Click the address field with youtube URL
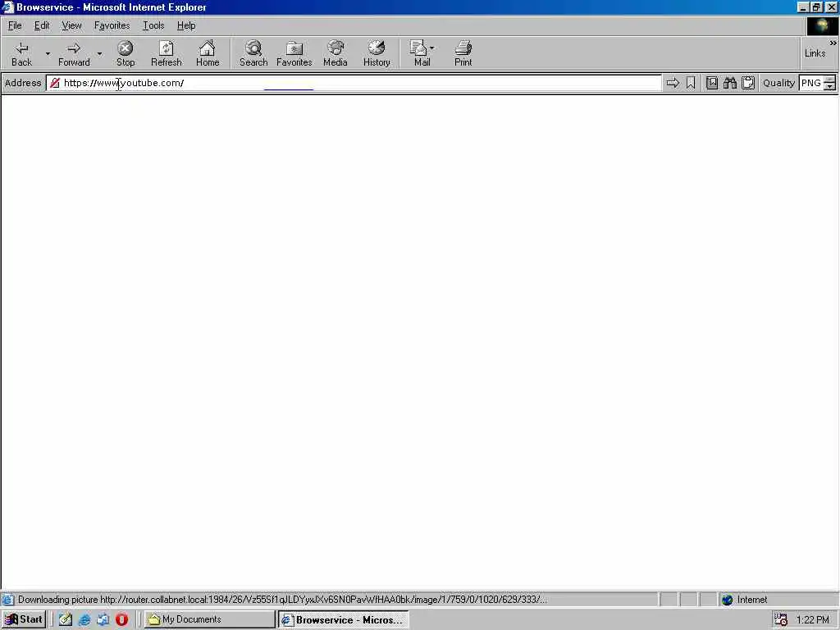 click(x=354, y=83)
